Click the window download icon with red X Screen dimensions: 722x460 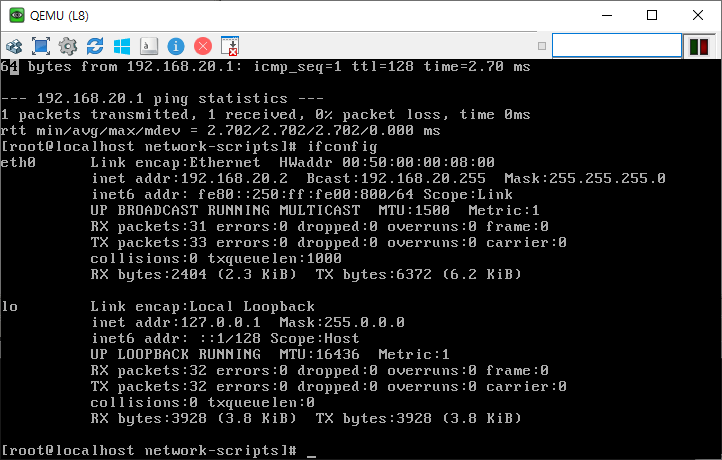(230, 46)
